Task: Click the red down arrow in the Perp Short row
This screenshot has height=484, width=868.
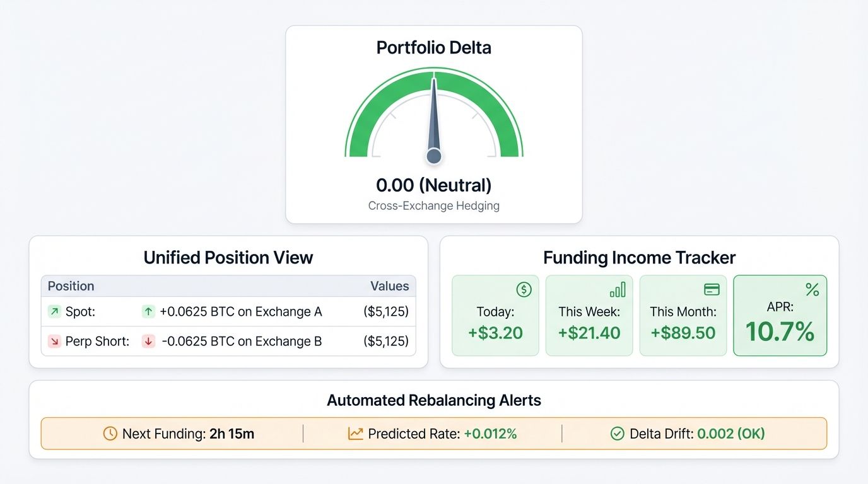Action: (x=149, y=341)
